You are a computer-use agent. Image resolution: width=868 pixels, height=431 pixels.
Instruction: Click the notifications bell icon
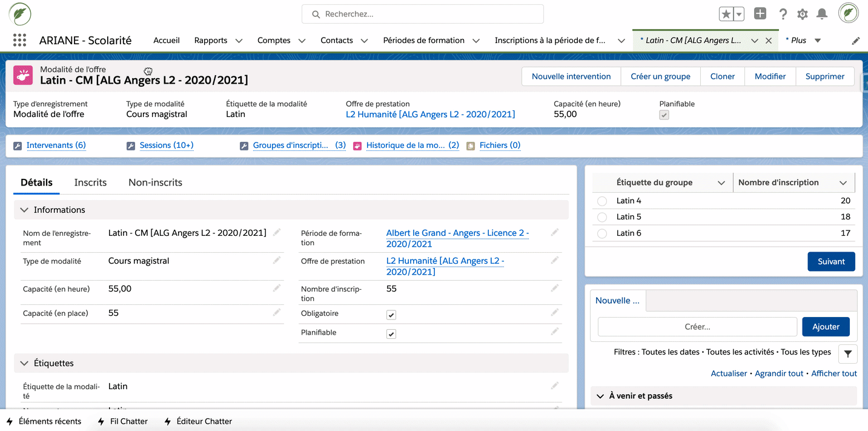pos(822,14)
